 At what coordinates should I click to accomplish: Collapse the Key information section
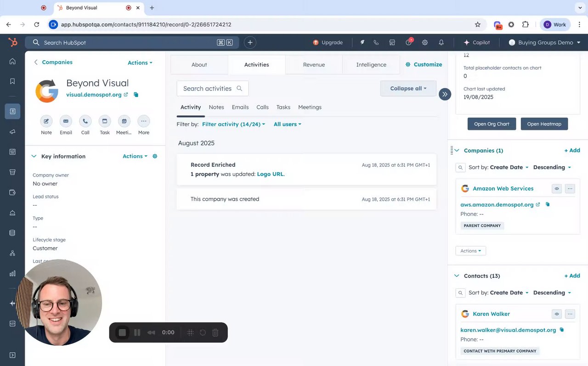pyautogui.click(x=34, y=156)
